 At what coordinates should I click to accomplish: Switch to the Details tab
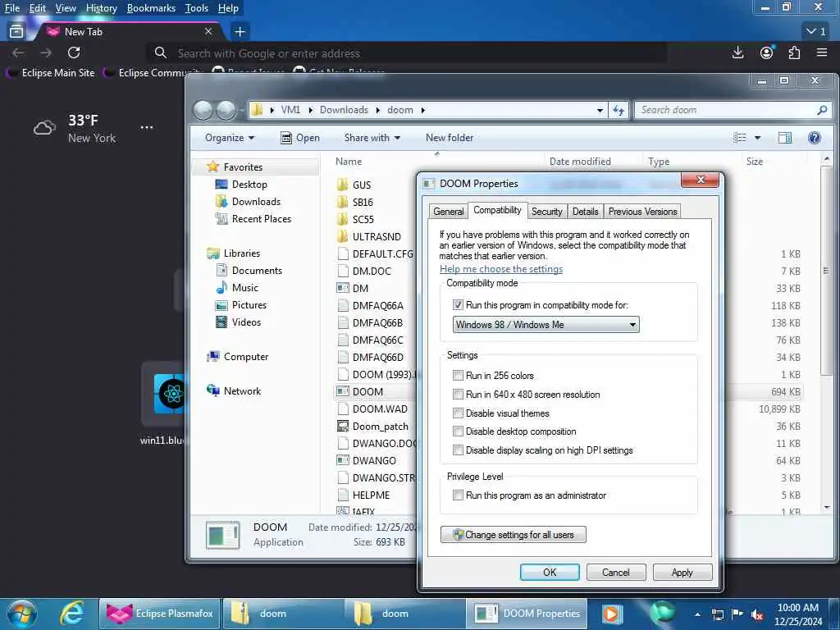click(585, 212)
